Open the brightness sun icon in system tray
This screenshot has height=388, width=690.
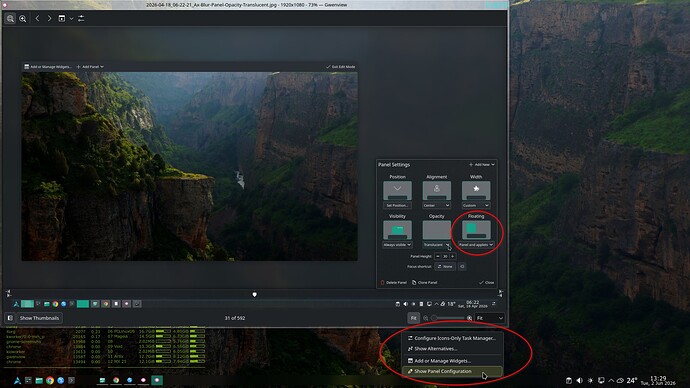pos(590,381)
